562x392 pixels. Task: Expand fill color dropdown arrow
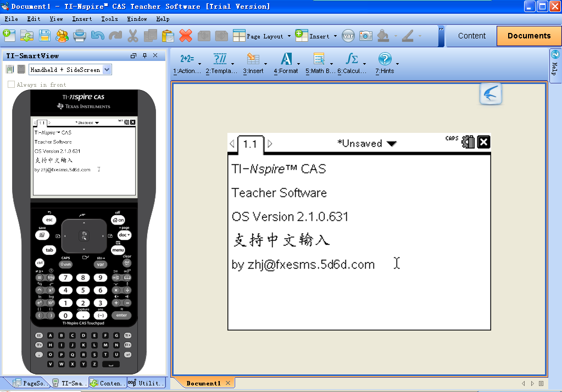click(x=396, y=36)
